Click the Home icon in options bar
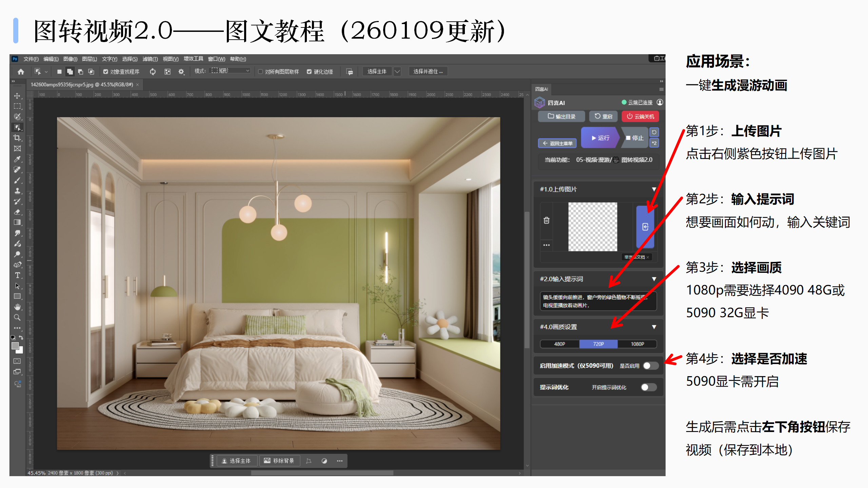This screenshot has width=868, height=488. [x=21, y=72]
